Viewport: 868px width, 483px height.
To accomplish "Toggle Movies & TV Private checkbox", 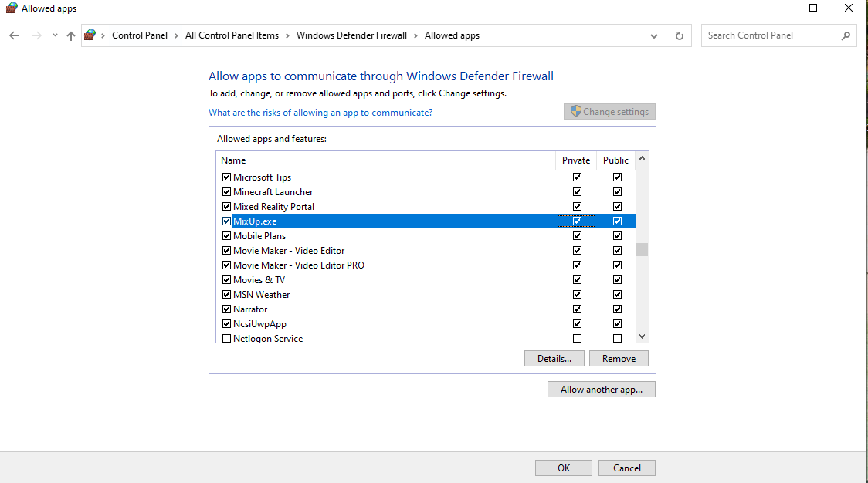I will pyautogui.click(x=578, y=280).
